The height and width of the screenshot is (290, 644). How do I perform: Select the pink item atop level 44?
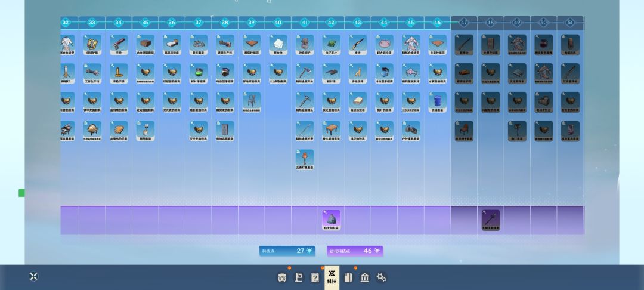click(x=385, y=45)
